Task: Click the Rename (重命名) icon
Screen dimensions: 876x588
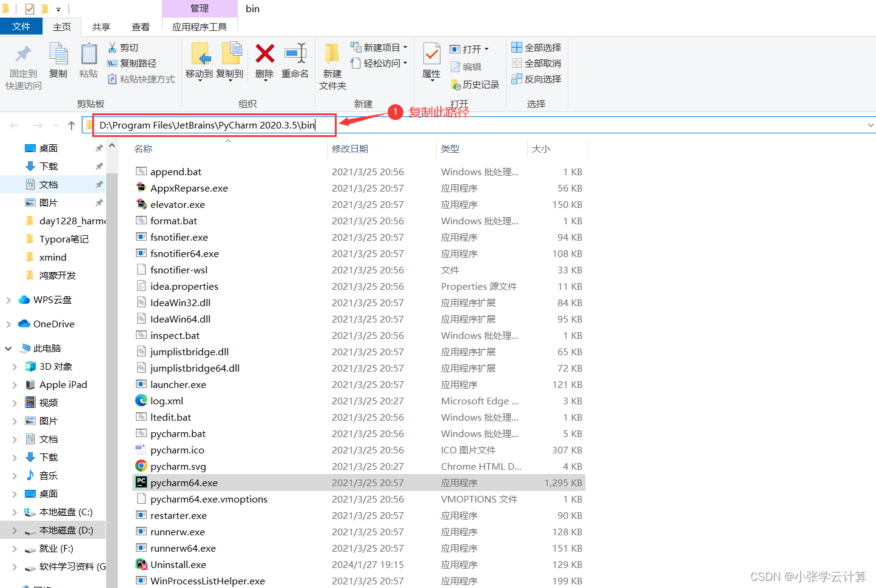Action: click(295, 53)
